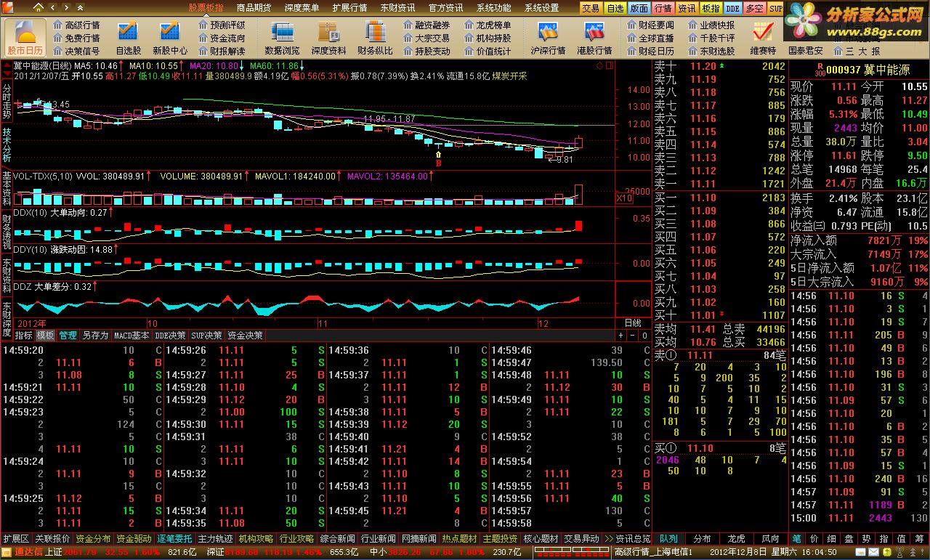Click 免费行情 toolbar item
This screenshot has height=560, width=930.
pyautogui.click(x=76, y=38)
